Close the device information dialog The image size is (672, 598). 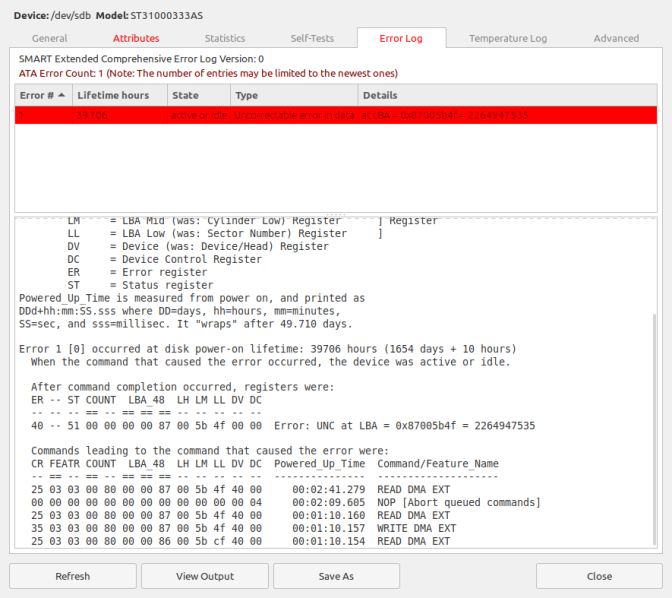coord(599,576)
